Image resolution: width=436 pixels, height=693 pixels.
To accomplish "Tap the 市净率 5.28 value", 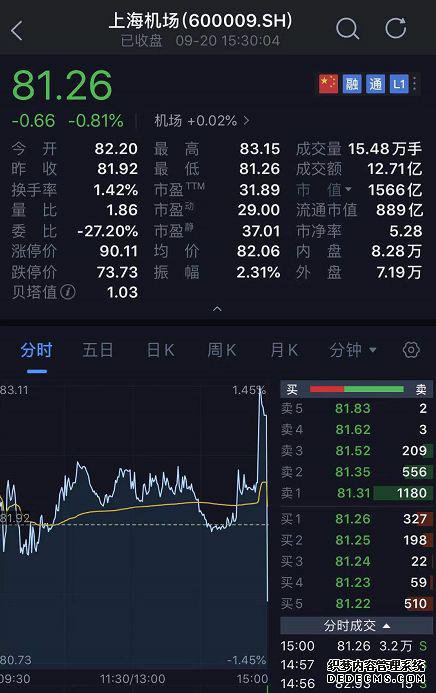I will point(406,231).
